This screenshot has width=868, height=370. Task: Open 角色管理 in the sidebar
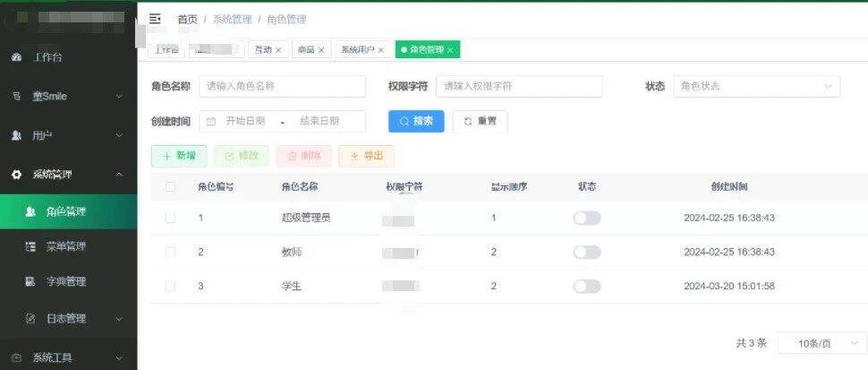click(x=69, y=211)
